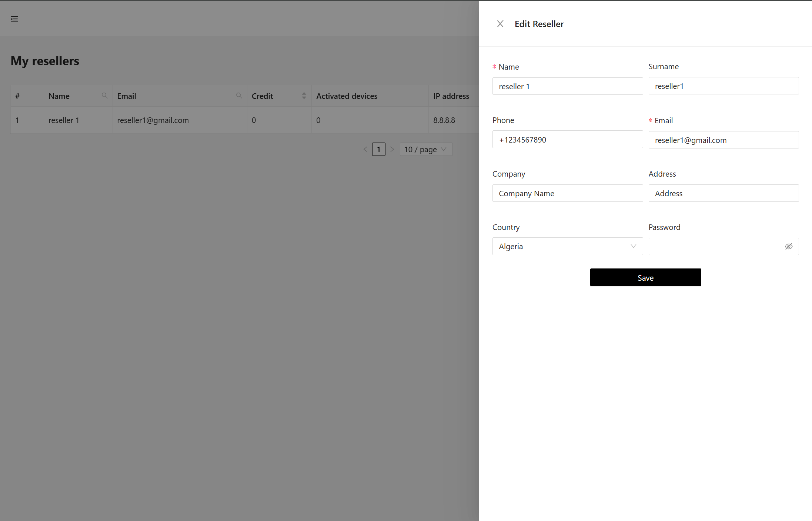Click the Activated devices column header
Screen dimensions: 812x521
pyautogui.click(x=370, y=96)
